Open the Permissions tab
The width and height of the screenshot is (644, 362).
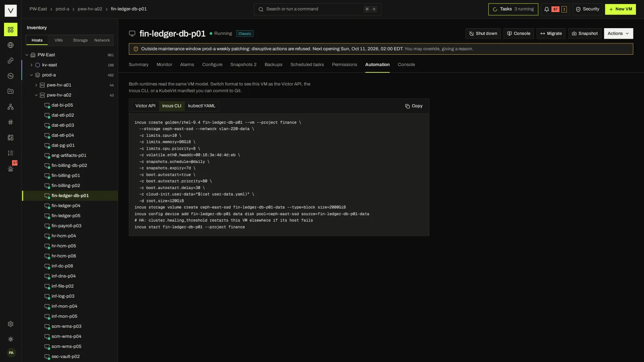(x=345, y=65)
